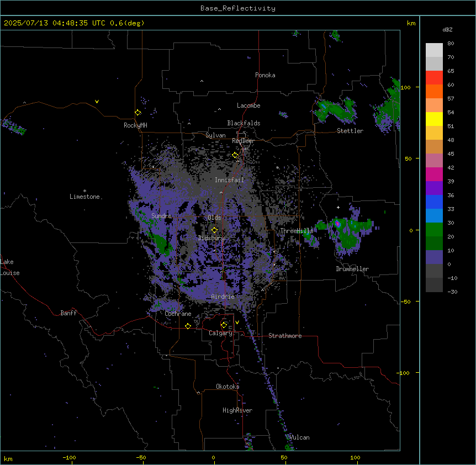Click the Olds city label

(214, 218)
